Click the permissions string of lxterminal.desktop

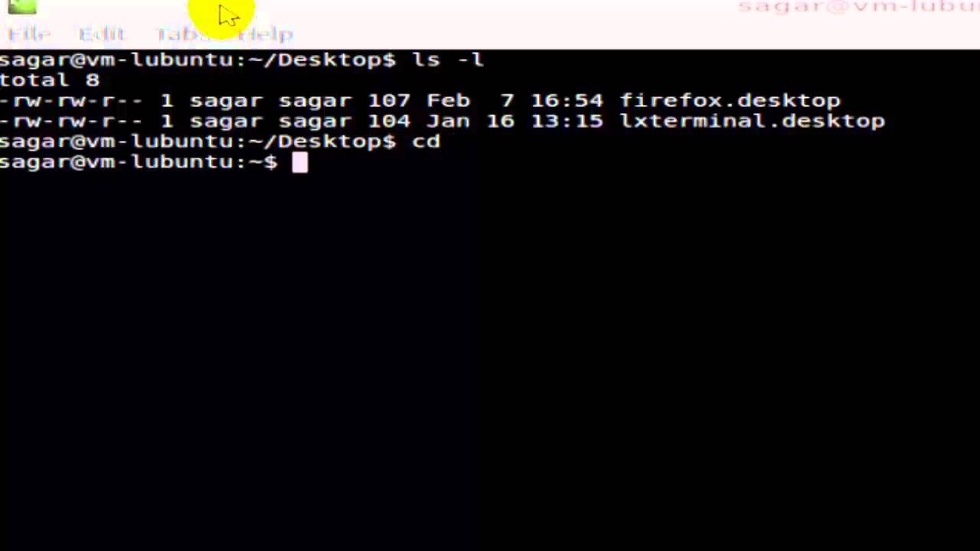(70, 121)
